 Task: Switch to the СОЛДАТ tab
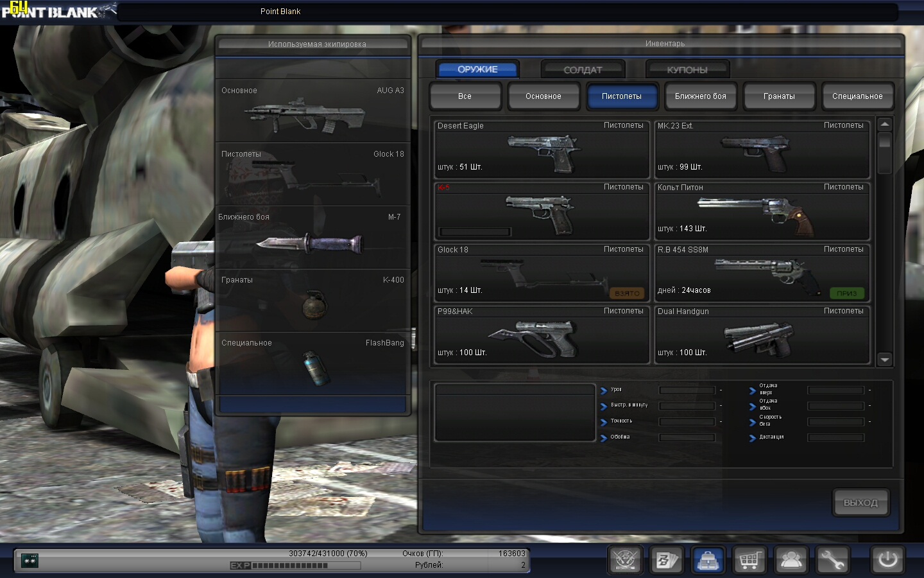(x=583, y=69)
